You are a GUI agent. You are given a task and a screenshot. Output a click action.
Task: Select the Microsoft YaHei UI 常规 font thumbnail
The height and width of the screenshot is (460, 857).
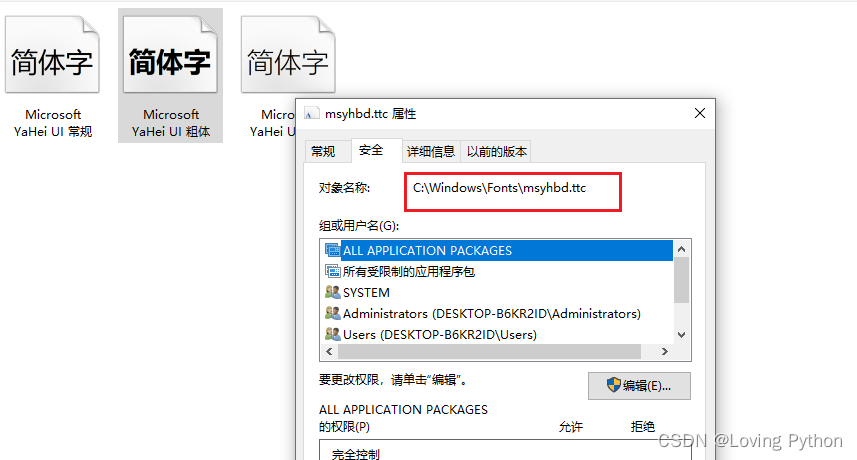52,55
